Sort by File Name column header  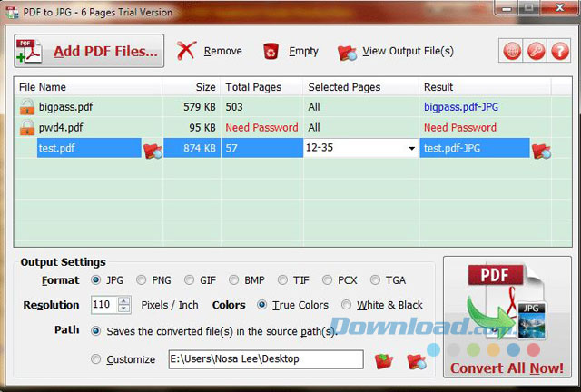tap(89, 87)
